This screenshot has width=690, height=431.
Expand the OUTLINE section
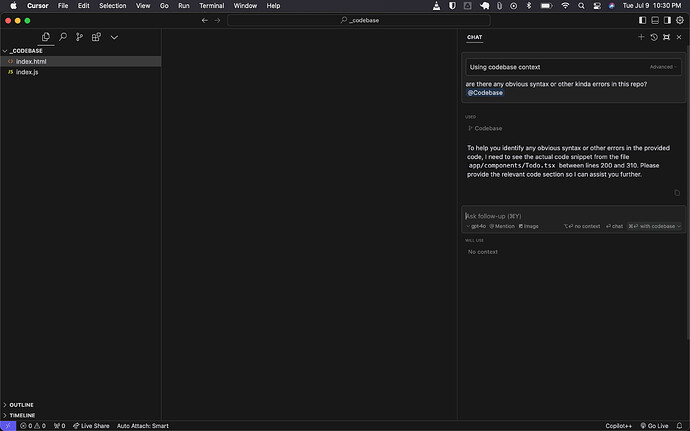pyautogui.click(x=81, y=405)
